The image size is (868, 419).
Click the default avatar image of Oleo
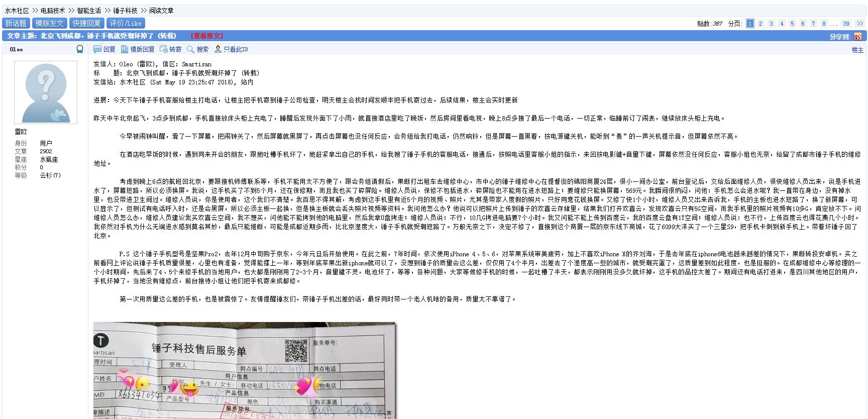tap(46, 92)
